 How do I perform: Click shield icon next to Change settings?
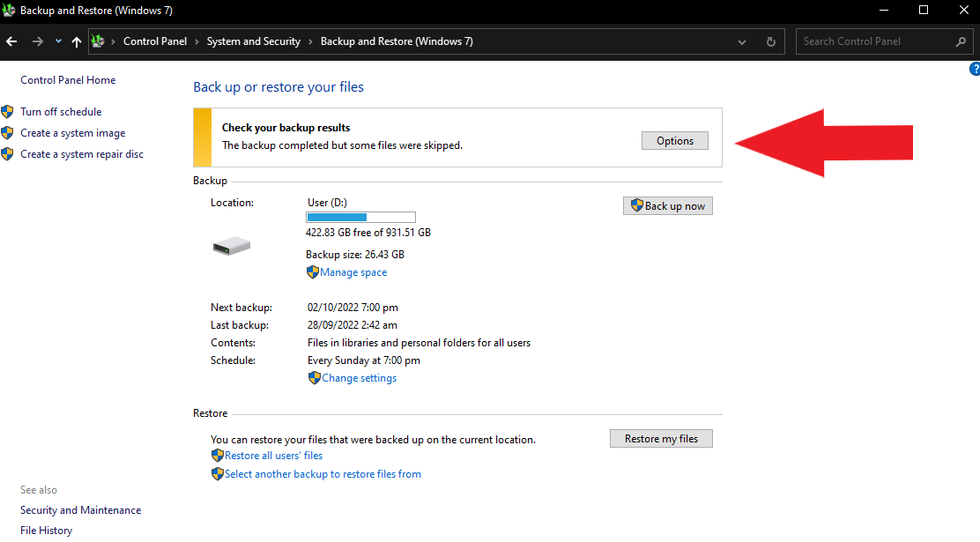point(315,378)
